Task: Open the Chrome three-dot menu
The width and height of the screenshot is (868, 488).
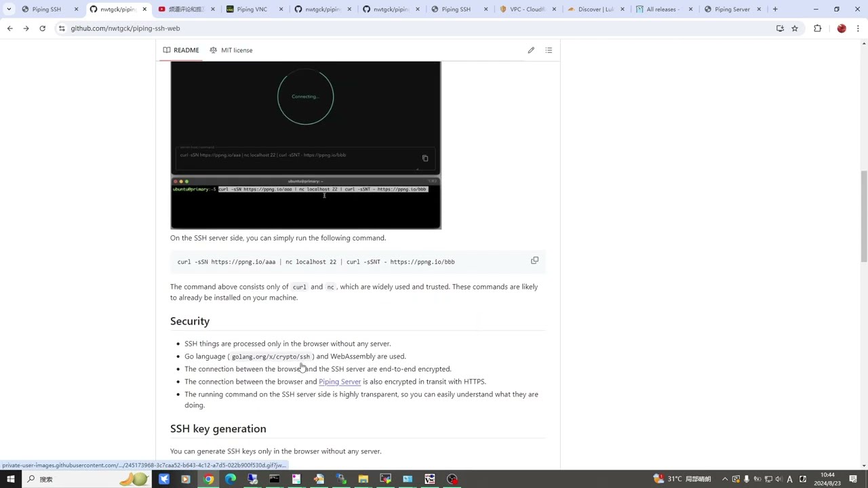Action: coord(859,28)
